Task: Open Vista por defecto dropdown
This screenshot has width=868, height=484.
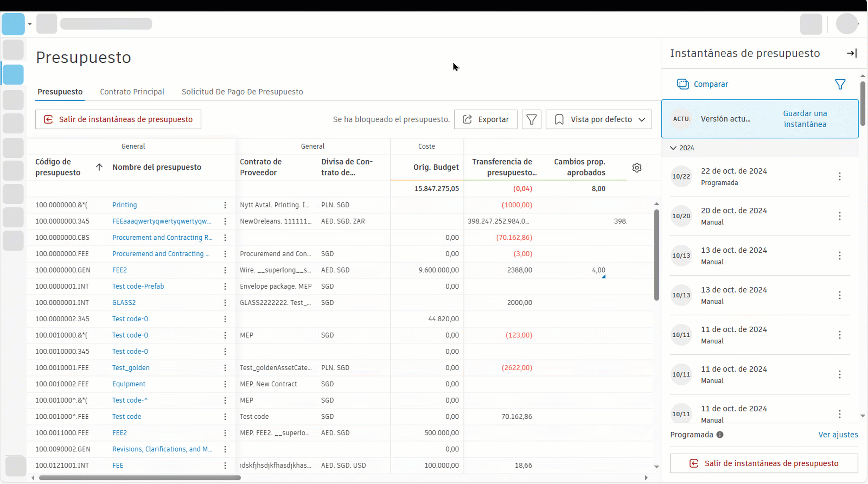Action: tap(598, 119)
